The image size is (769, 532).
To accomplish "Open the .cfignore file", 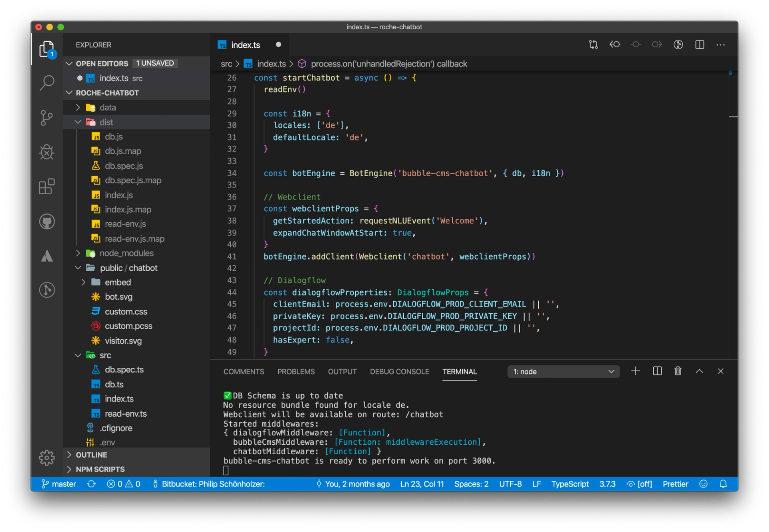I will (136, 428).
